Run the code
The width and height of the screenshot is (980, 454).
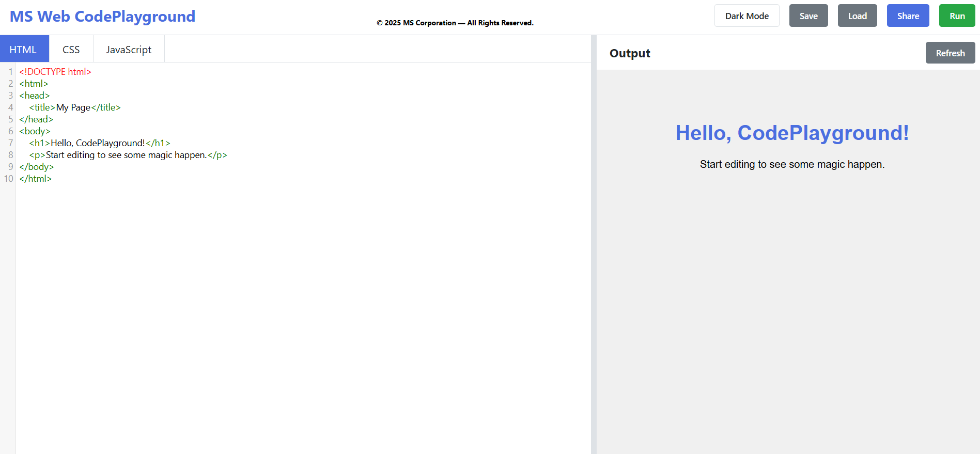tap(957, 16)
